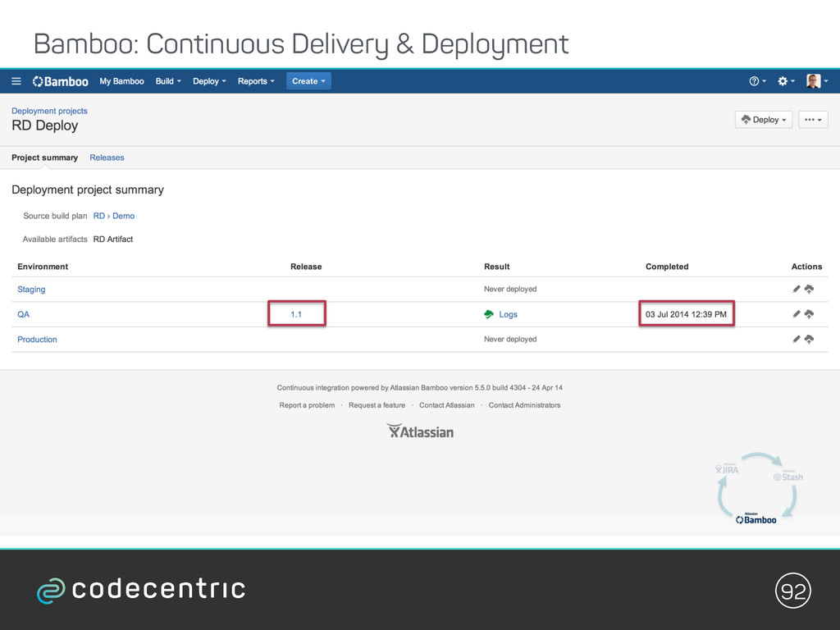This screenshot has width=840, height=630.
Task: Click the 03 Jul 2014 12:39 PM timestamp
Action: (686, 314)
